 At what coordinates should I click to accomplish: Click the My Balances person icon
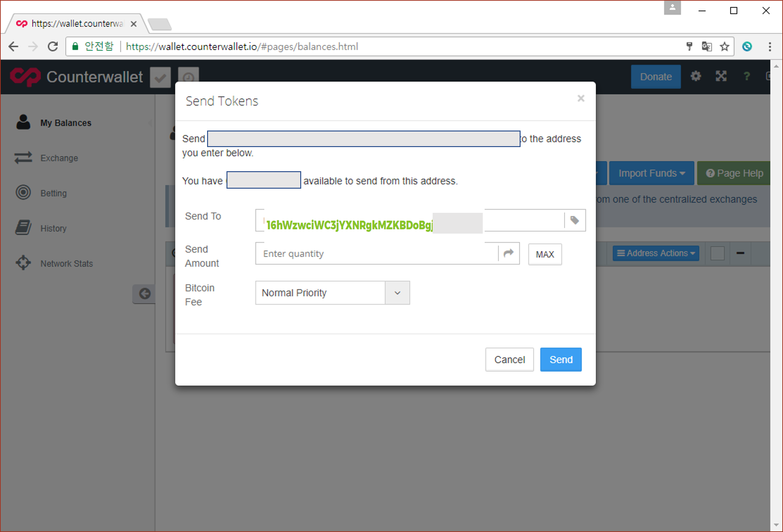point(23,122)
